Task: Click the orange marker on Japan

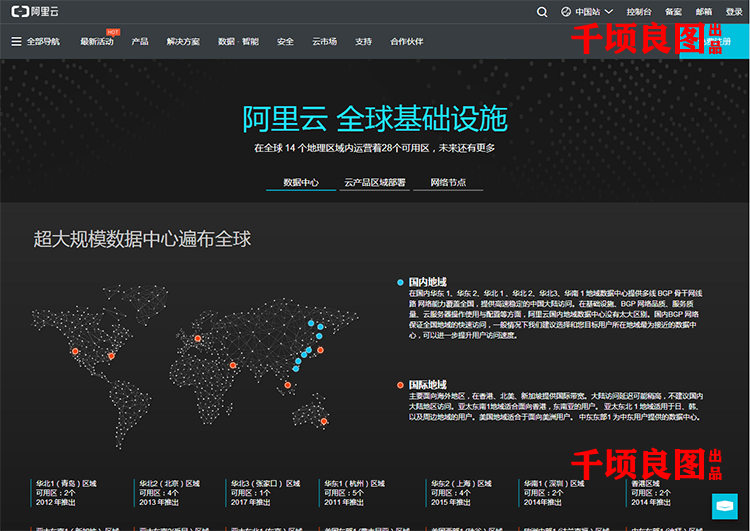Action: [320, 350]
